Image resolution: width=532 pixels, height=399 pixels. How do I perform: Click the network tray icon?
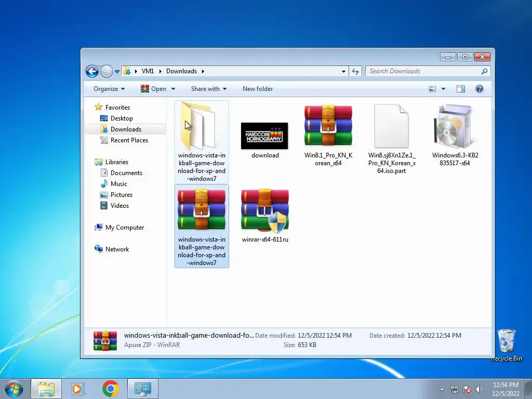click(454, 389)
